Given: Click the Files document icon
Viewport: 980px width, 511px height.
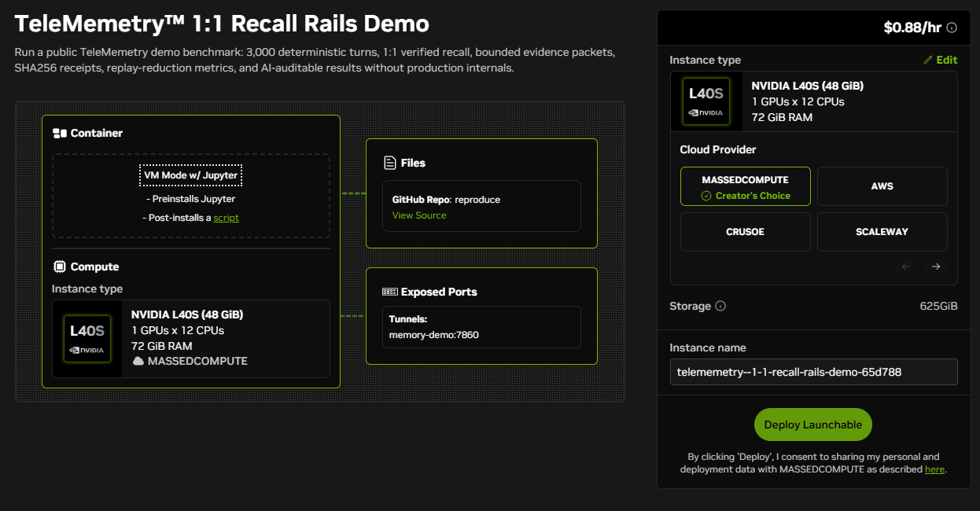Looking at the screenshot, I should [389, 163].
